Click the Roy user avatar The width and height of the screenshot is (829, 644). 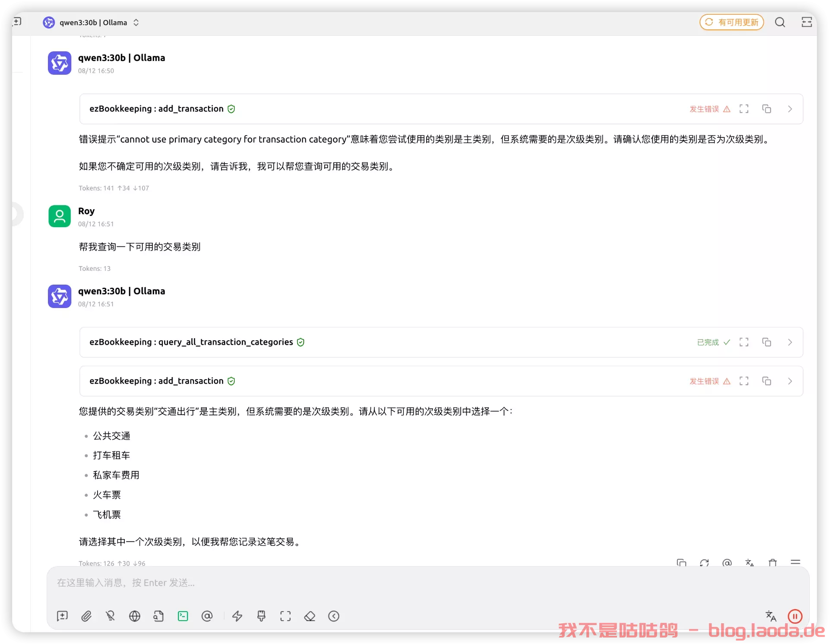click(x=60, y=216)
